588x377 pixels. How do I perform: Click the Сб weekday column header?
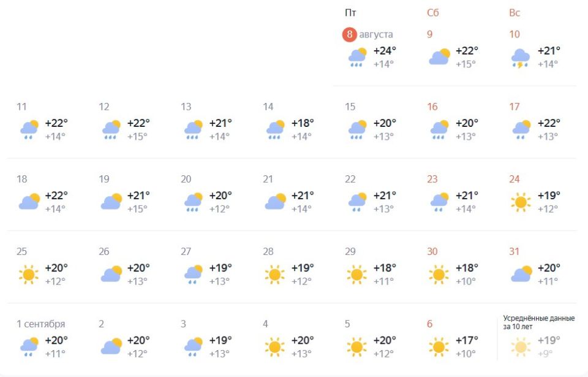point(433,13)
